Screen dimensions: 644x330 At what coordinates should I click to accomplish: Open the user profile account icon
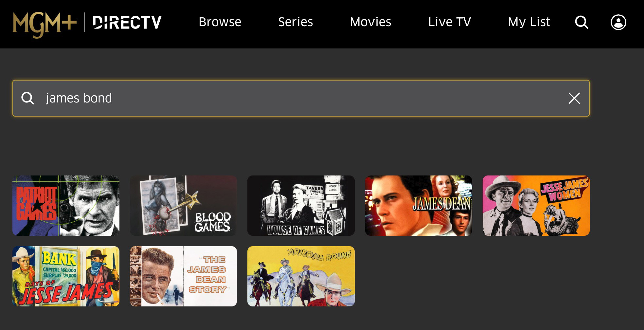coord(618,22)
